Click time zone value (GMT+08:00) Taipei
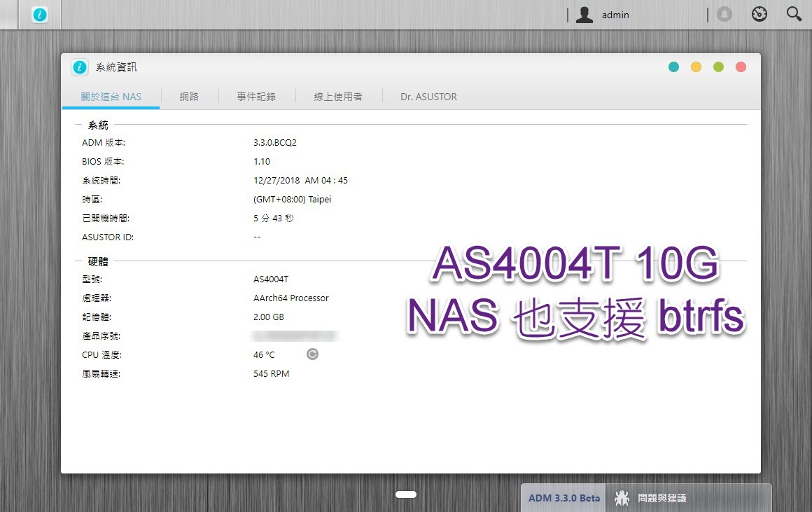The height and width of the screenshot is (512, 812). coord(292,200)
